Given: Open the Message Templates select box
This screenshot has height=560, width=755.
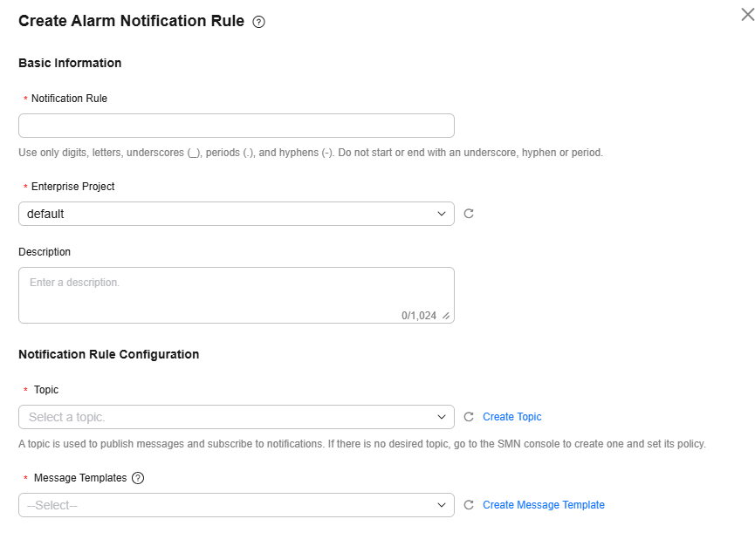Looking at the screenshot, I should 236,505.
